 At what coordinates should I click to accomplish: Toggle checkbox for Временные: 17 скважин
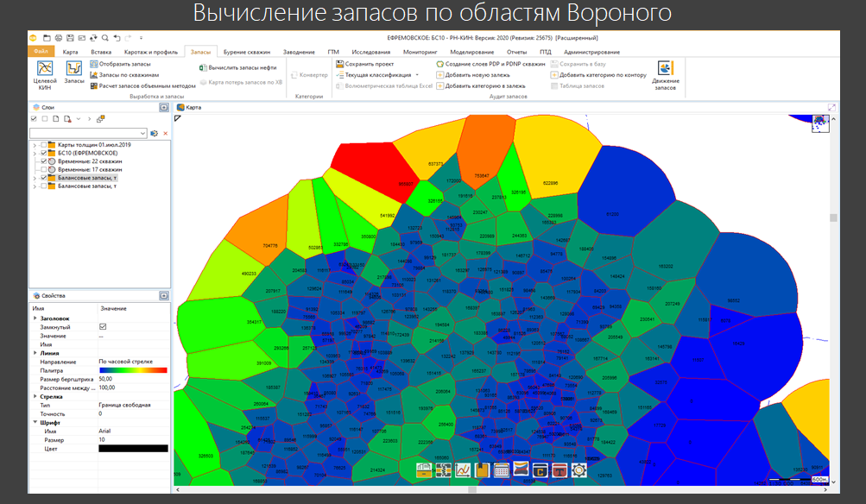point(44,169)
